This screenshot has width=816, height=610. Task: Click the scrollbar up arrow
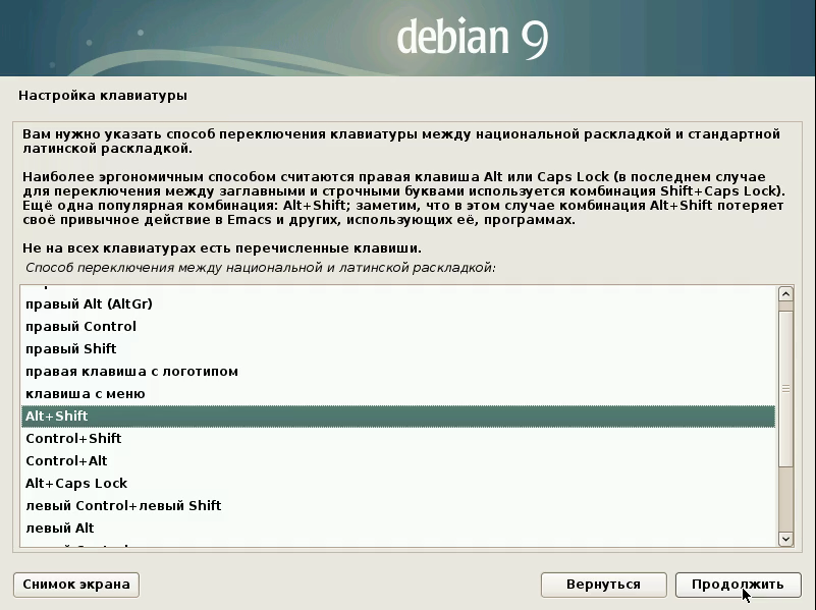point(785,294)
